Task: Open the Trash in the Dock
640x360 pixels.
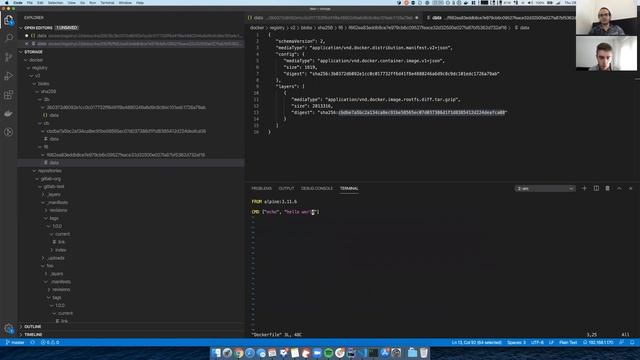Action: 424,353
